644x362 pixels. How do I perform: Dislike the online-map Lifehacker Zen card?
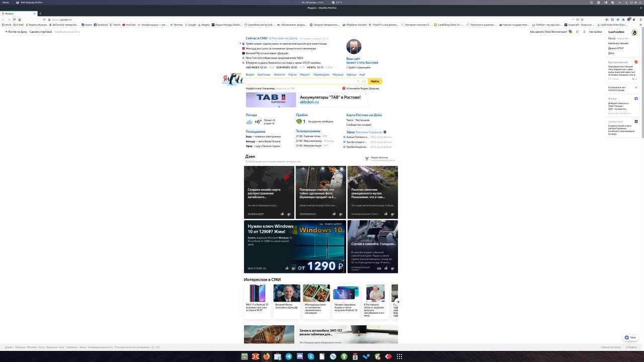[x=290, y=214]
